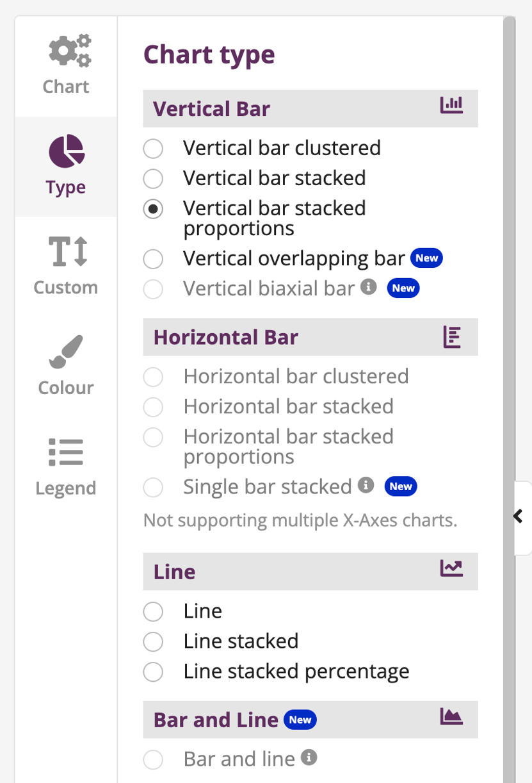532x783 pixels.
Task: Select the Line chart type
Action: 153,611
